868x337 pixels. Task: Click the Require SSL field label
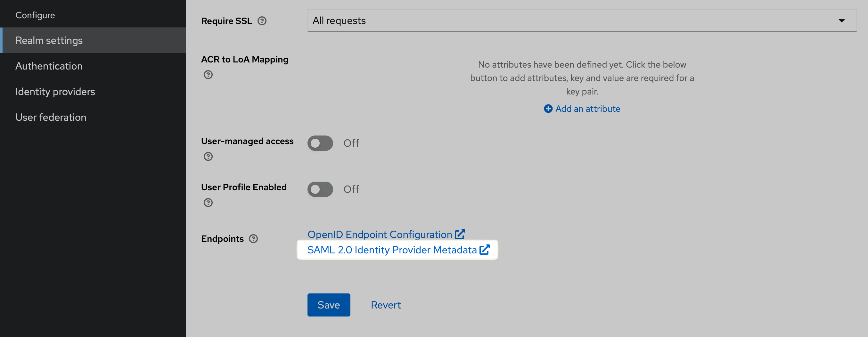coord(226,21)
